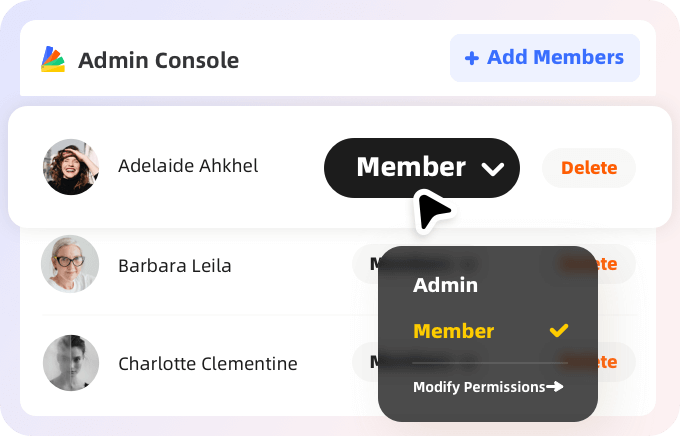This screenshot has width=680, height=436.
Task: Delete Barbara Leila from members
Action: click(x=617, y=264)
